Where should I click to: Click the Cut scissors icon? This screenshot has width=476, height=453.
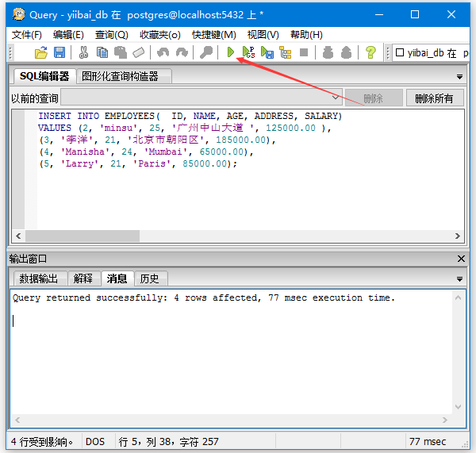83,52
